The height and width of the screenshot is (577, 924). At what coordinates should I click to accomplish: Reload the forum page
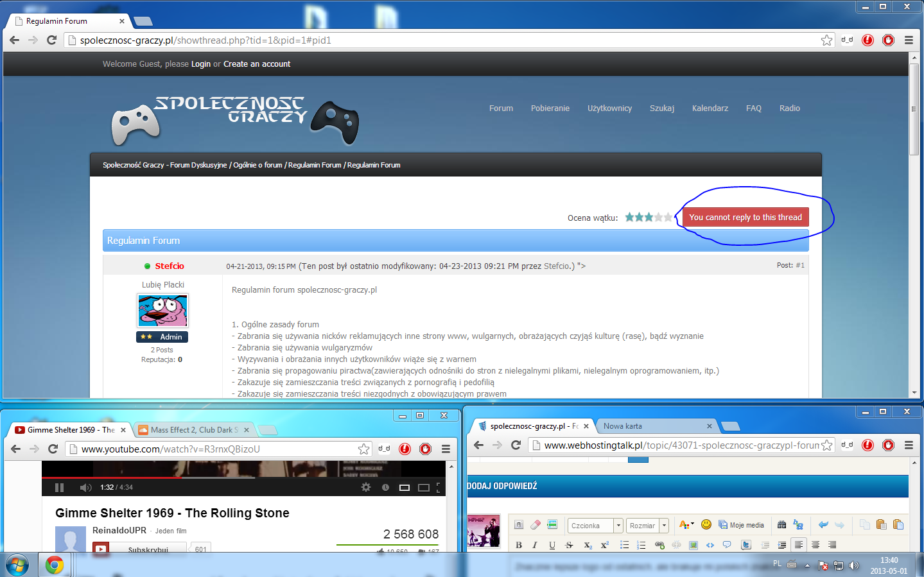[52, 40]
